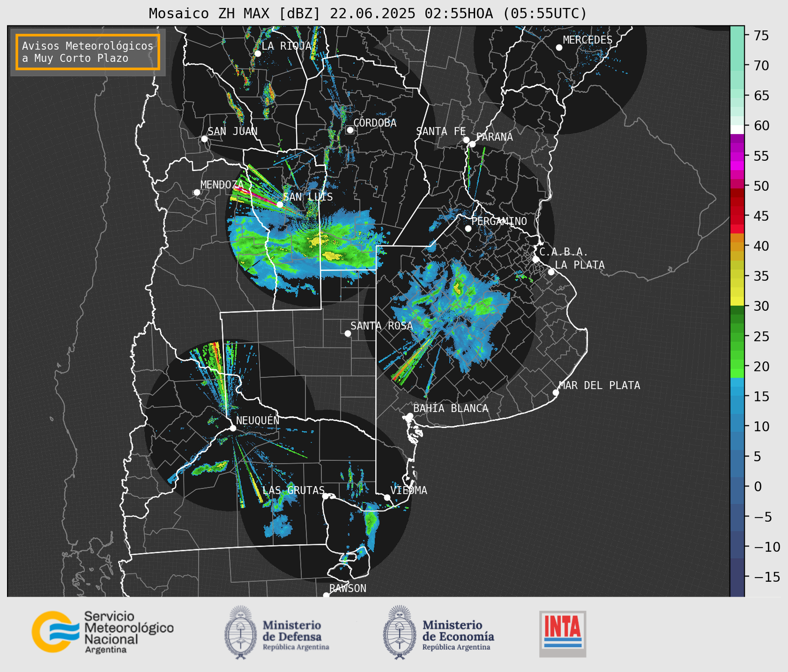788x672 pixels.
Task: Click the white 60 dBZ color band
Action: [x=737, y=129]
